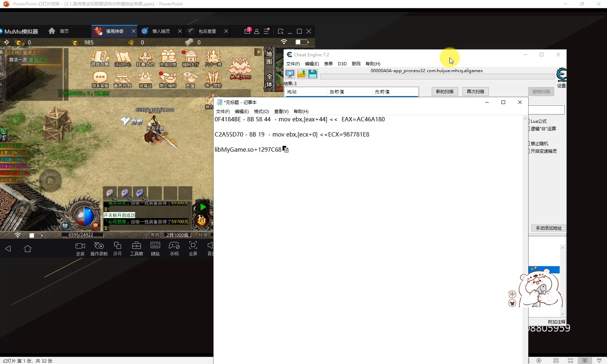Image resolution: width=607 pixels, height=364 pixels.
Task: Tap the 唯一赞助 sponsor icon
Action: click(x=213, y=80)
